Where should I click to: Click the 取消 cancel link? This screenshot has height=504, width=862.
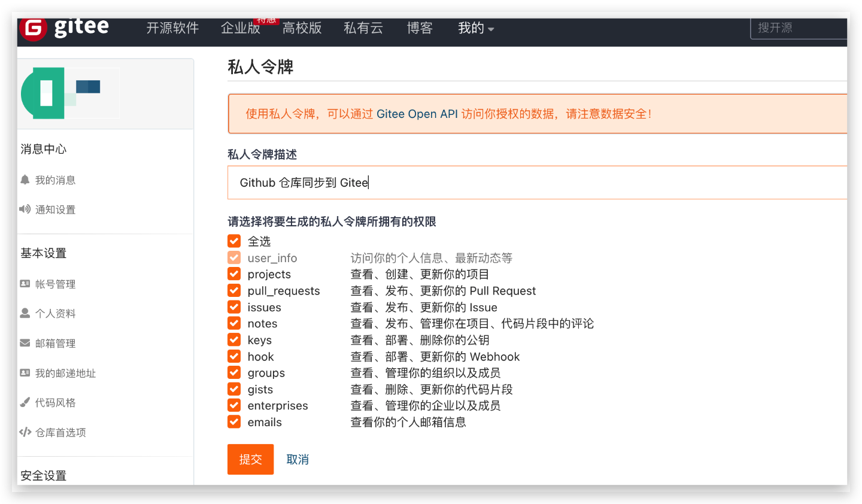click(x=298, y=459)
